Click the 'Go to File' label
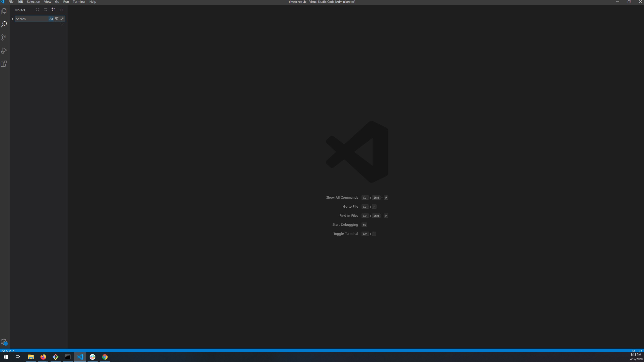 click(350, 207)
